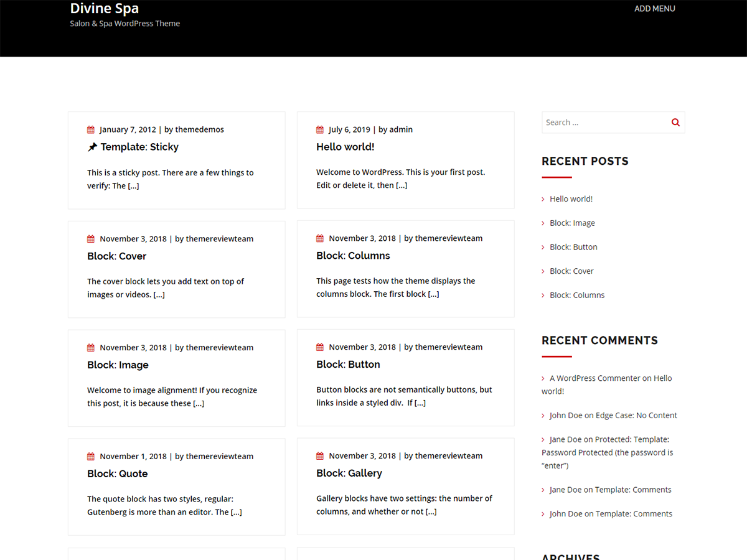Click calendar icon beside January 7, 2012
This screenshot has height=560, width=747.
91,130
